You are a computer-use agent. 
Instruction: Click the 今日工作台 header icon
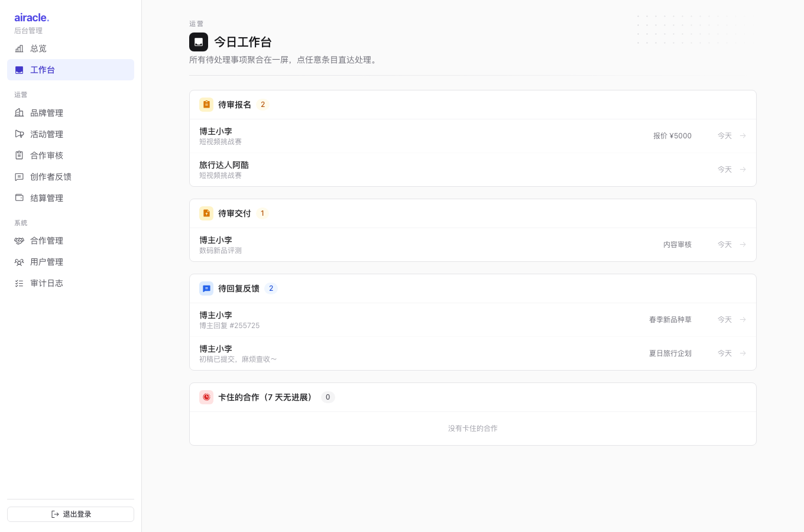[199, 42]
